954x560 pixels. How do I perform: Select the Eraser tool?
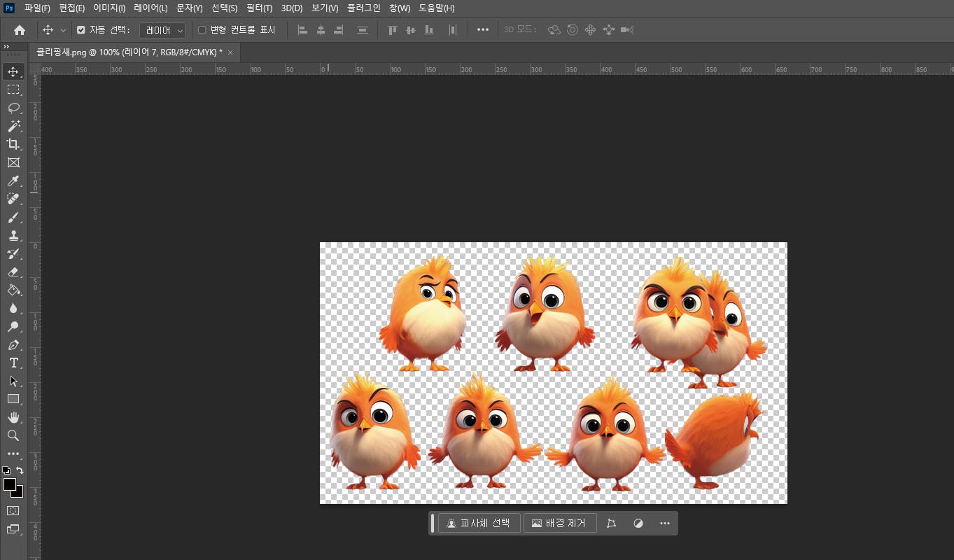click(13, 272)
